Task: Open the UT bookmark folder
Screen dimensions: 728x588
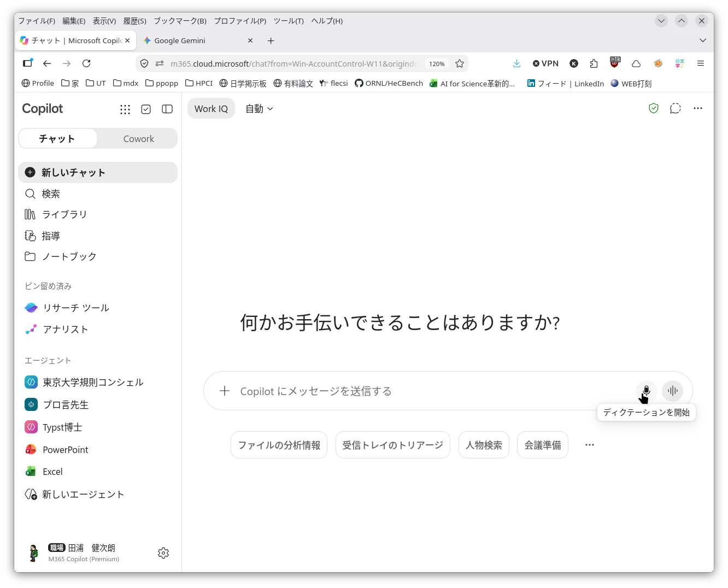Action: coord(96,83)
